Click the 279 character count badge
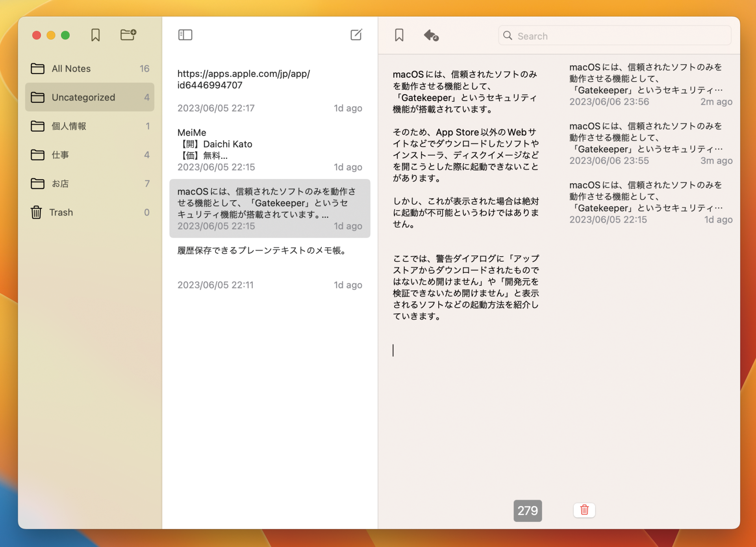The height and width of the screenshot is (547, 756). coord(528,511)
